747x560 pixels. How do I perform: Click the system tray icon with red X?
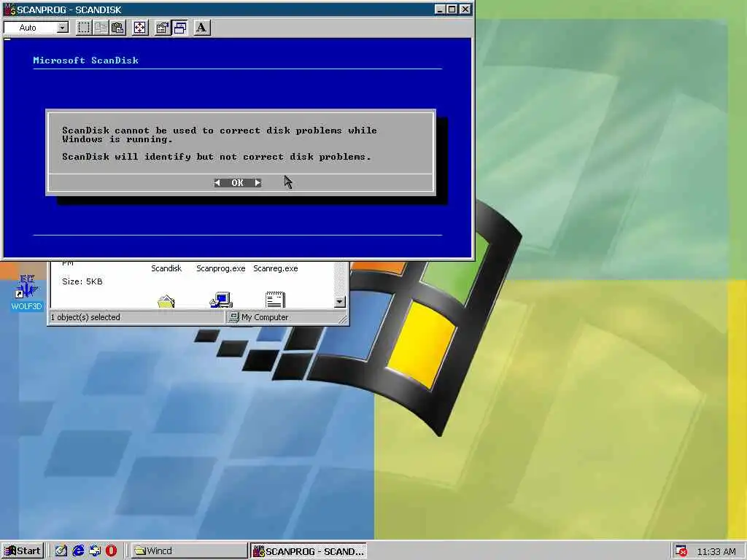click(681, 551)
